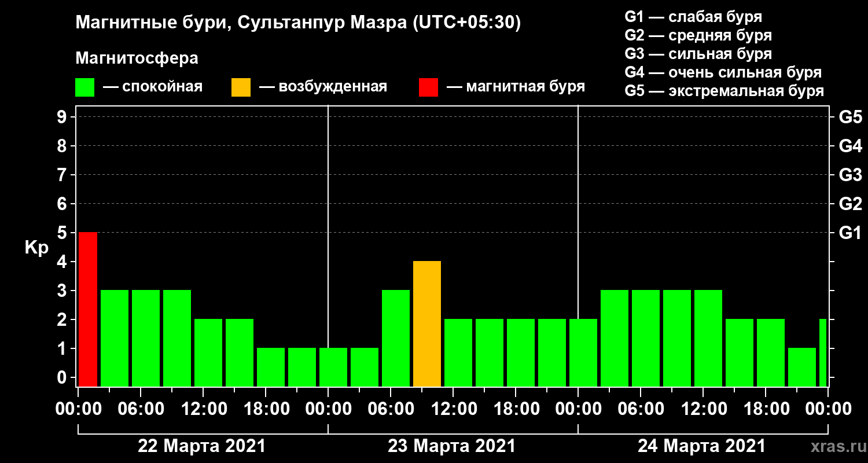Screen dimensions: 868x463
Task: Click the '9' value on Kp axis
Action: (x=63, y=117)
